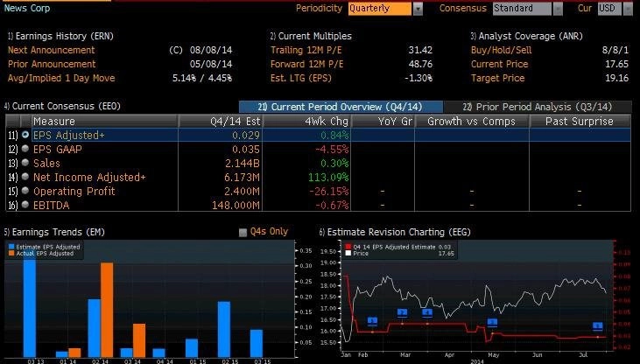Image resolution: width=640 pixels, height=364 pixels.
Task: Click Operating Profit estimate 2.400M
Action: tap(242, 191)
